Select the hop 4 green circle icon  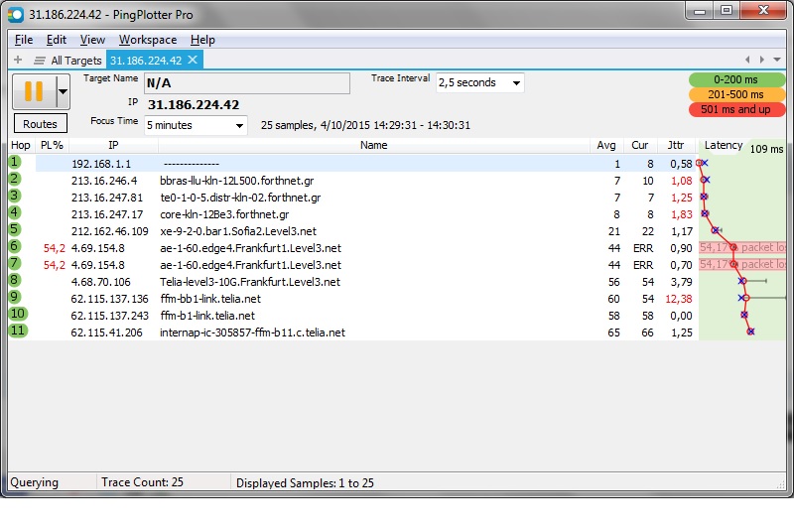[x=15, y=212]
